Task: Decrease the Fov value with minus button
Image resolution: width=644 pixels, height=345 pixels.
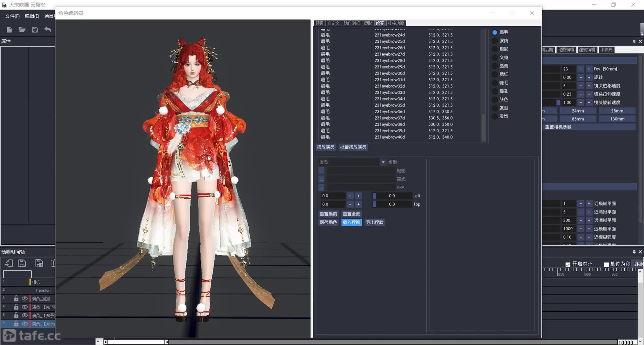Action: coord(581,69)
